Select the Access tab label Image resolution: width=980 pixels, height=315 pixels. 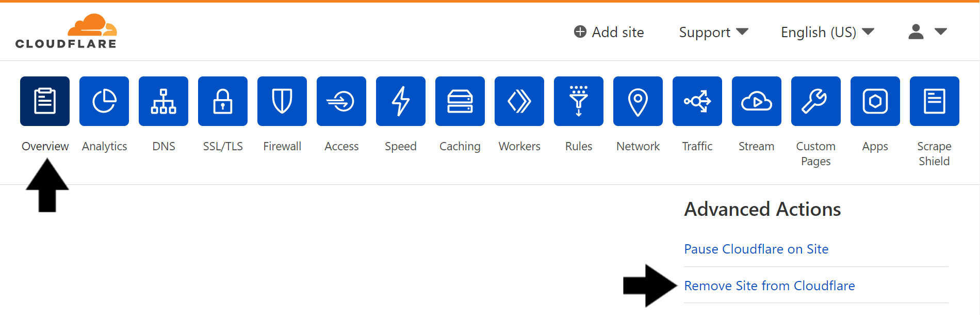click(x=341, y=146)
